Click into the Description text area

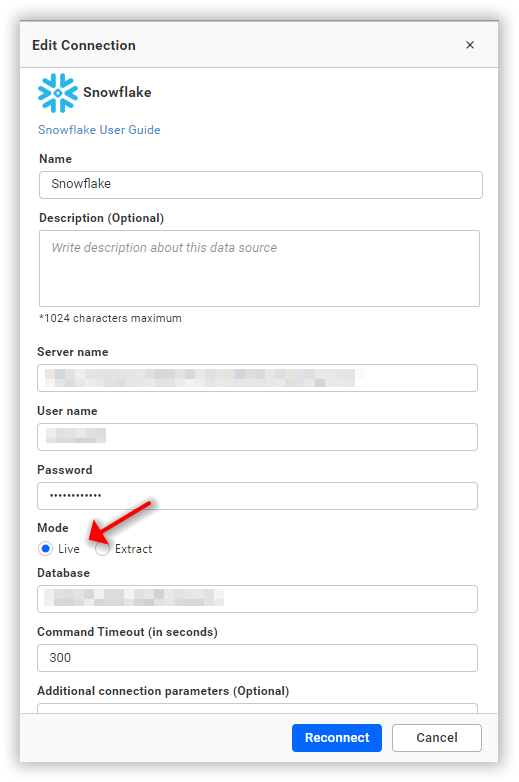(x=259, y=268)
